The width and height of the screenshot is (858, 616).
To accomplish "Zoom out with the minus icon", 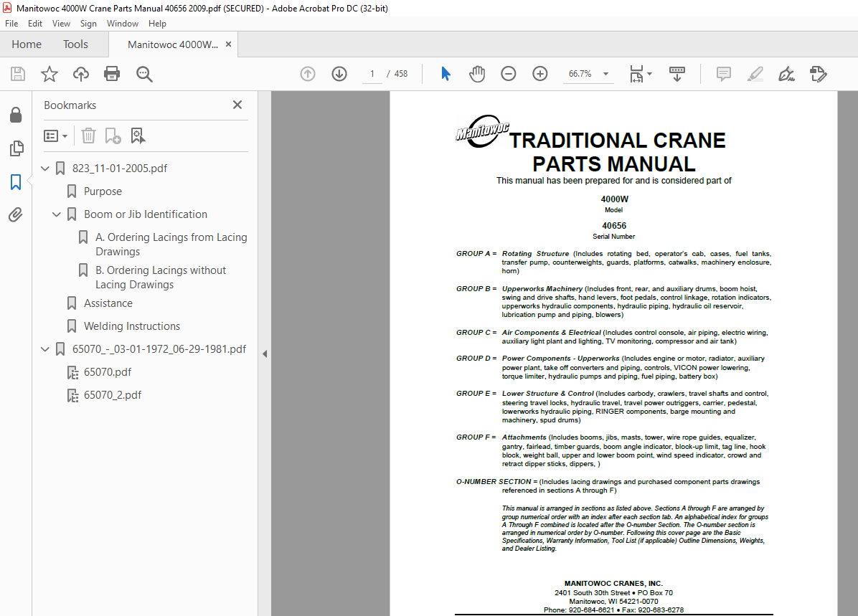I will tap(509, 74).
